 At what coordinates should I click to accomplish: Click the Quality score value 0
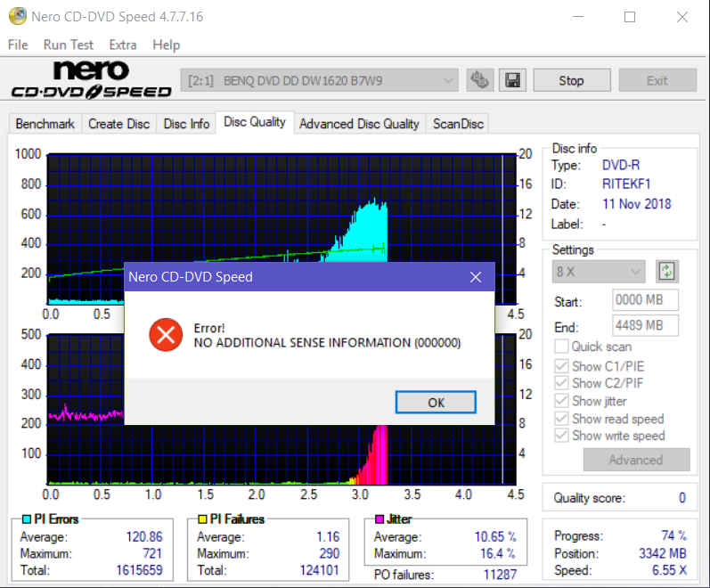coord(681,498)
